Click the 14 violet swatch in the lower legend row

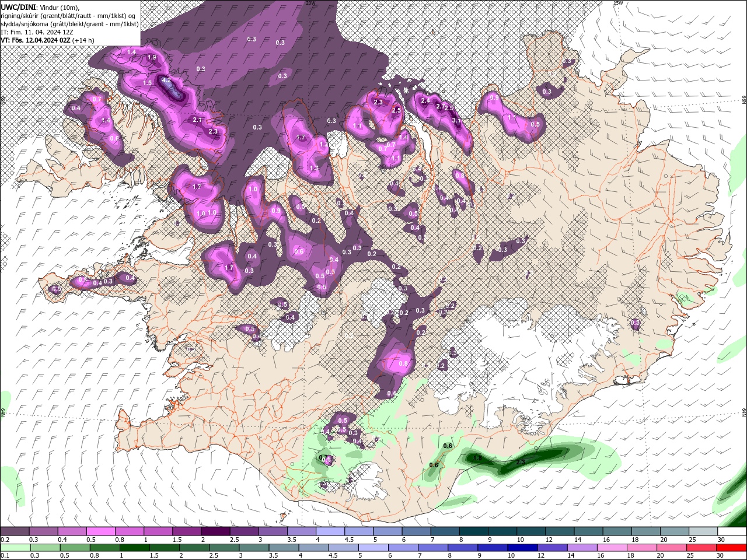pyautogui.click(x=581, y=548)
